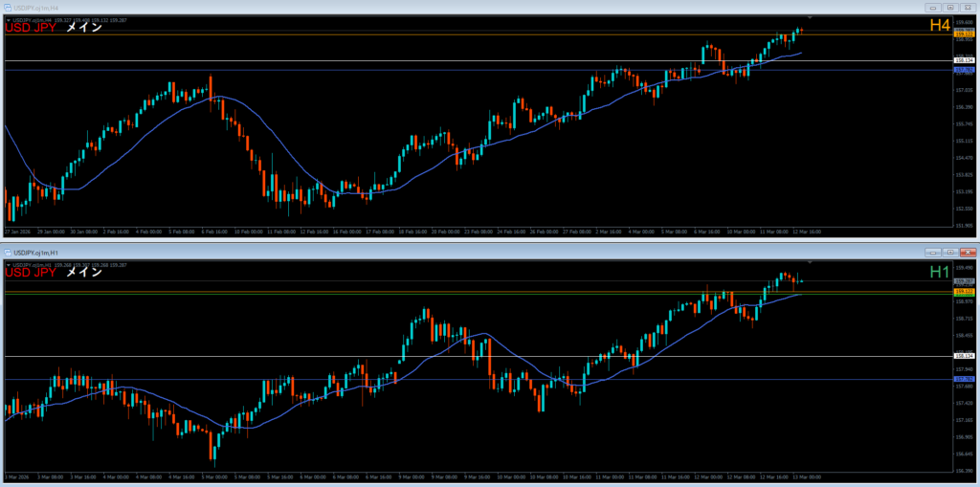Click the blue 157.782 price tag on H1 chart

tap(964, 379)
